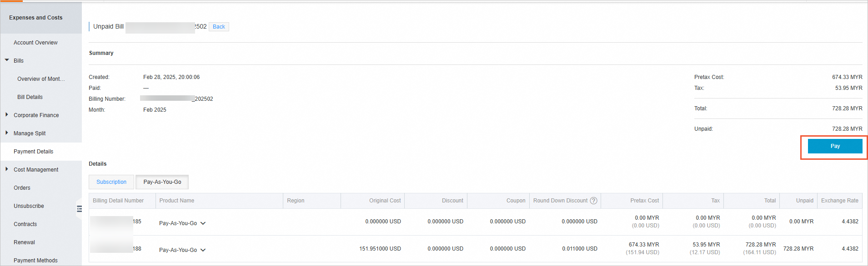Viewport: 868px width, 266px height.
Task: Click the 728.28 MYR unpaid cell in the table
Action: click(798, 249)
